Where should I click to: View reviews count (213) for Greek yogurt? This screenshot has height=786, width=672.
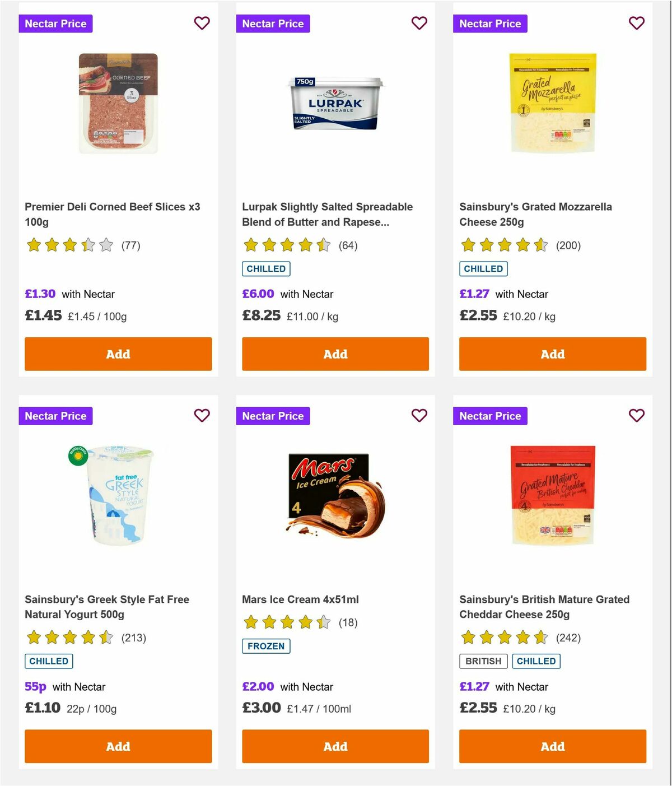click(133, 638)
